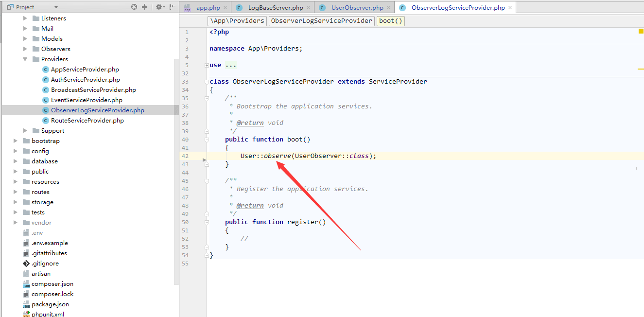Image resolution: width=644 pixels, height=317 pixels.
Task: Select ObserverLogServiceProvider.php in project tree
Action: tap(98, 110)
